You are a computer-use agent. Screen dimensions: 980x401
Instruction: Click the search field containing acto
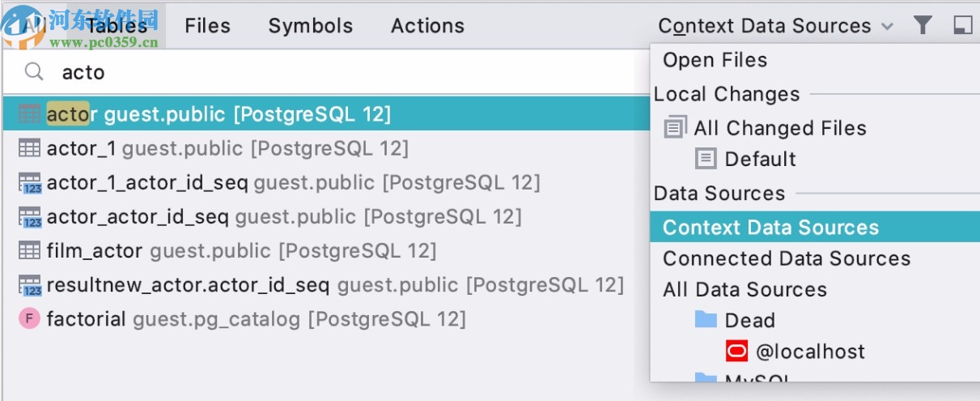[325, 72]
